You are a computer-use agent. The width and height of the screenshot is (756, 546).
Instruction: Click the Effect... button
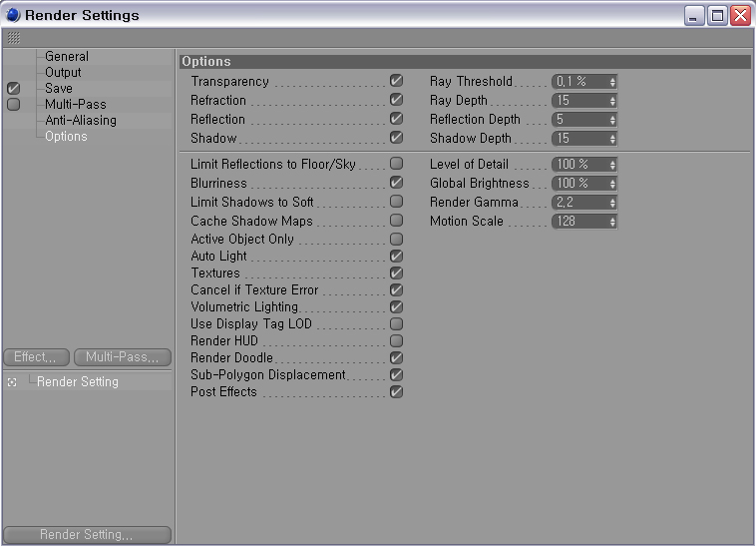click(x=37, y=357)
